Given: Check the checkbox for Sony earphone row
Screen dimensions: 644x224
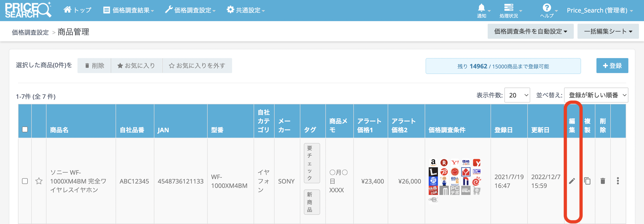Looking at the screenshot, I should coord(25,181).
